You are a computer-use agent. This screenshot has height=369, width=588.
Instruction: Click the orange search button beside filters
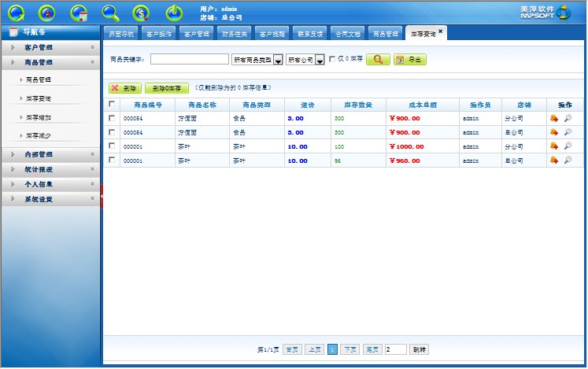(378, 60)
